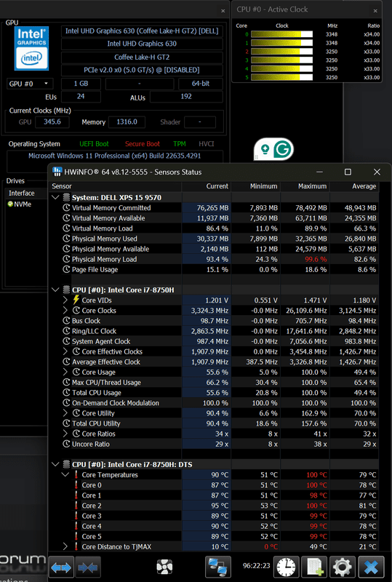This screenshot has height=582, width=392.
Task: Click the collapse columns inward arrows button
Action: (88, 567)
